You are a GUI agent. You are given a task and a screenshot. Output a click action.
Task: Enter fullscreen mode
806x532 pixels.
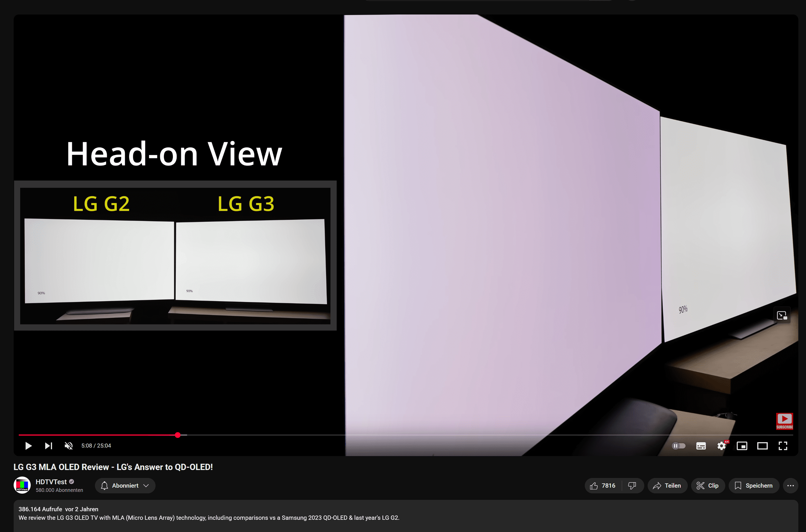coord(783,446)
